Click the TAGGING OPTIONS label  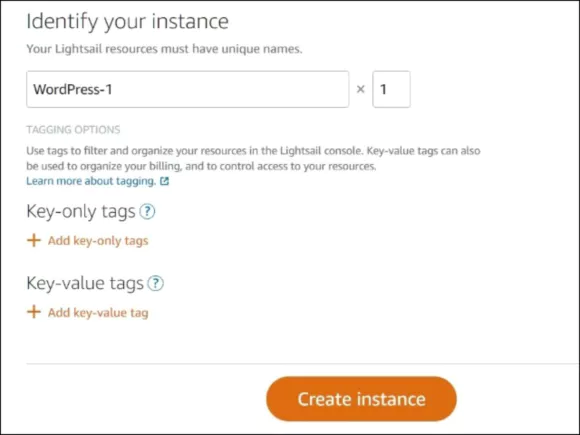73,129
